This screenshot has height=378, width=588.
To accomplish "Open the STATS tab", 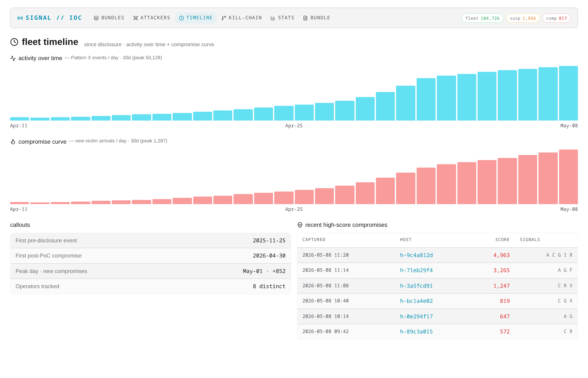I will (x=282, y=18).
